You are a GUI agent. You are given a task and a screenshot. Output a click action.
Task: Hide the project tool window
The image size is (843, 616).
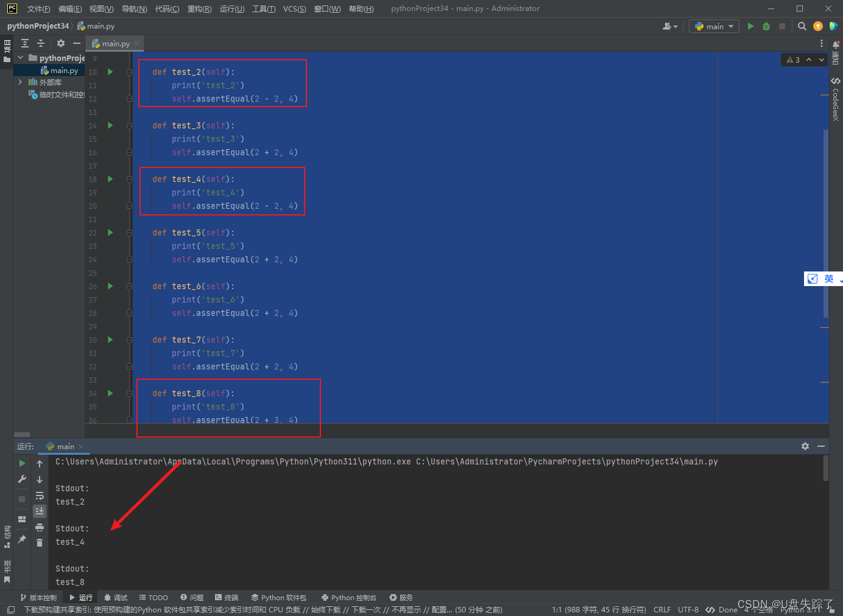pos(77,43)
